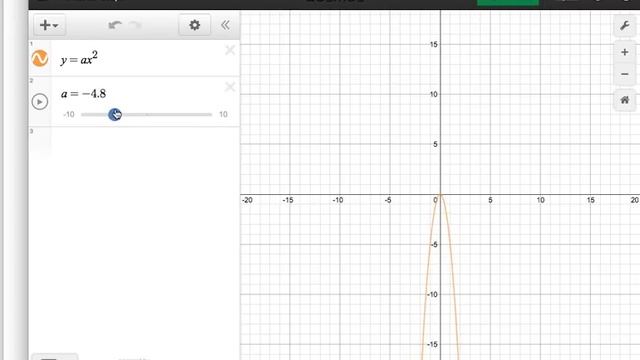Reset graph to home view

(x=624, y=100)
